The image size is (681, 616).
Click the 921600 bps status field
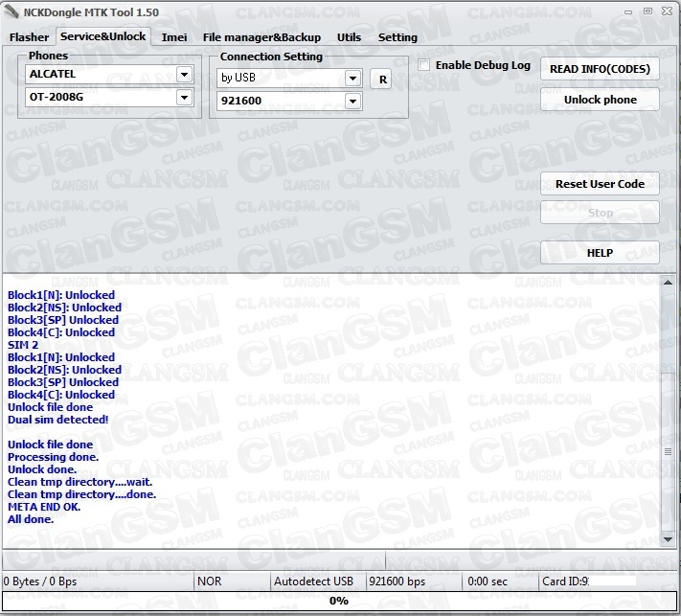tap(414, 582)
